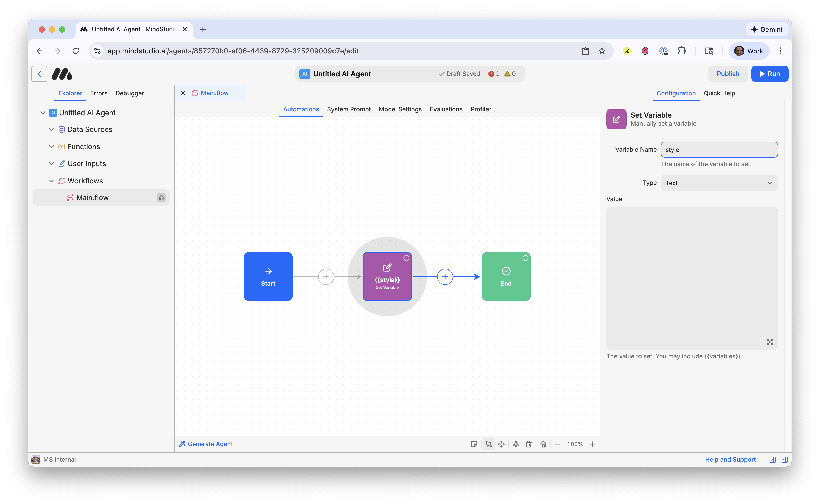The image size is (820, 504).
Task: Select the cursor selection tool
Action: click(489, 444)
